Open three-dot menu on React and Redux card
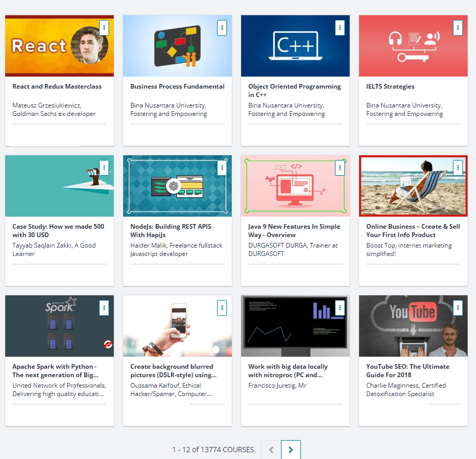The height and width of the screenshot is (459, 476). [104, 28]
